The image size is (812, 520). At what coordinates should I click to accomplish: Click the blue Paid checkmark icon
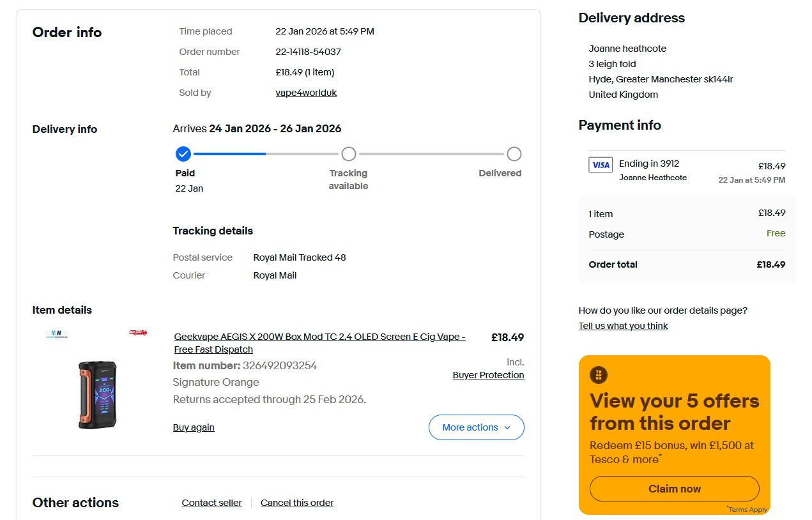click(x=183, y=154)
